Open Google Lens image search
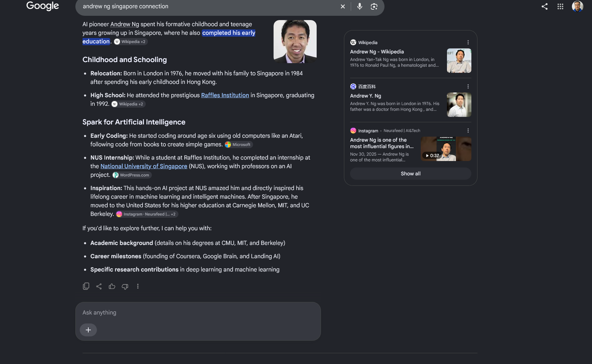Screen dimensions: 592x364 click(374, 6)
